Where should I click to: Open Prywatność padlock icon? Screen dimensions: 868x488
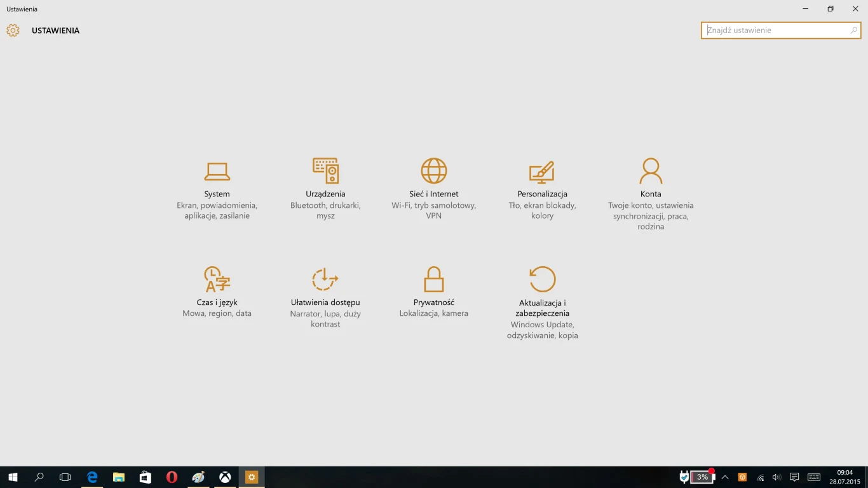[434, 280]
